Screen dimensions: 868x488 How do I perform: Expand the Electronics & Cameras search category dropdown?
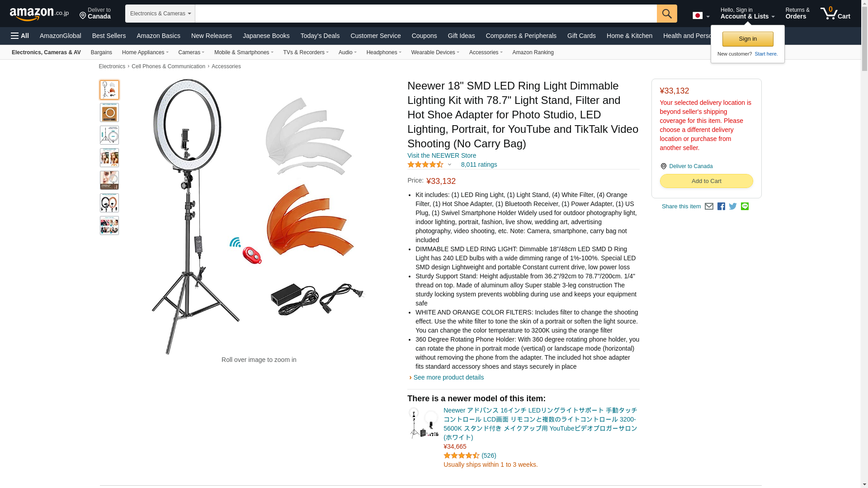coord(160,14)
